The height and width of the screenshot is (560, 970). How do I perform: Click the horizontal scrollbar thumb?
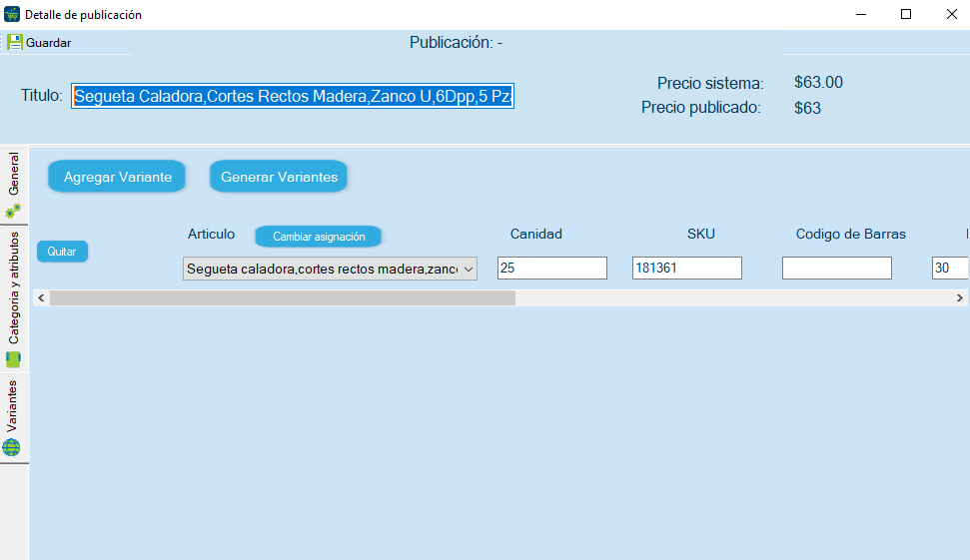283,297
